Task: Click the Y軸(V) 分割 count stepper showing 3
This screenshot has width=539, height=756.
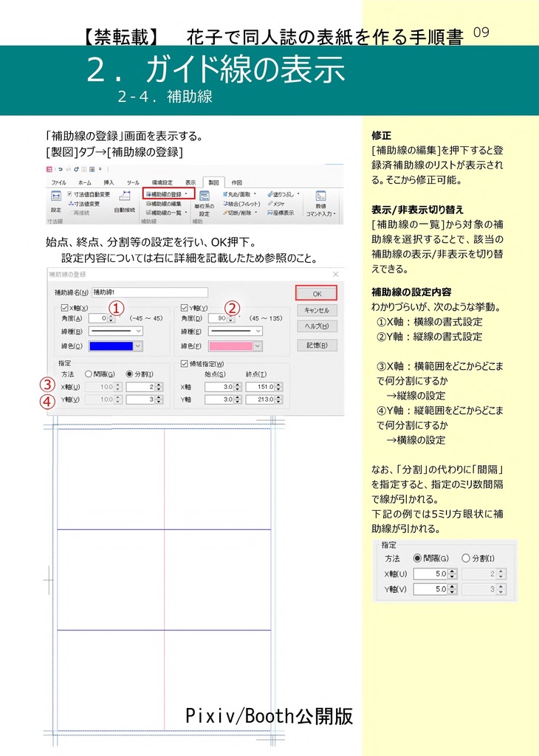Action: [144, 399]
